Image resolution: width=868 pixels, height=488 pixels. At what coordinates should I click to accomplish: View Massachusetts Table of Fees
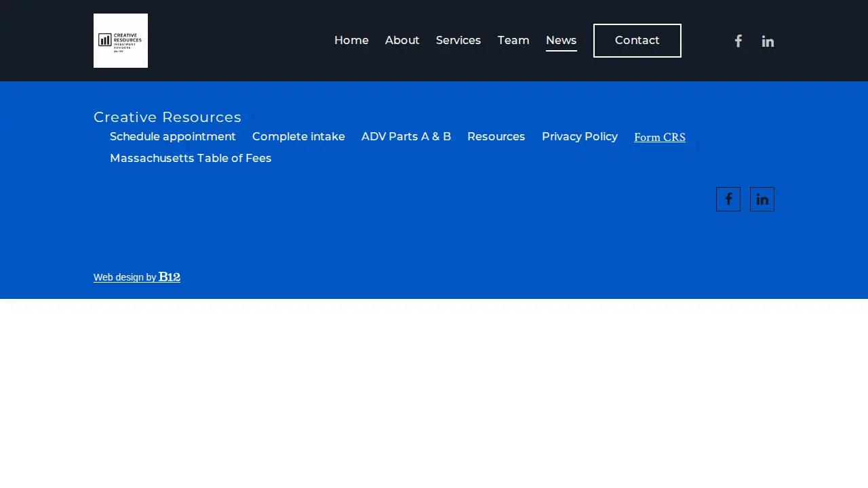(191, 159)
